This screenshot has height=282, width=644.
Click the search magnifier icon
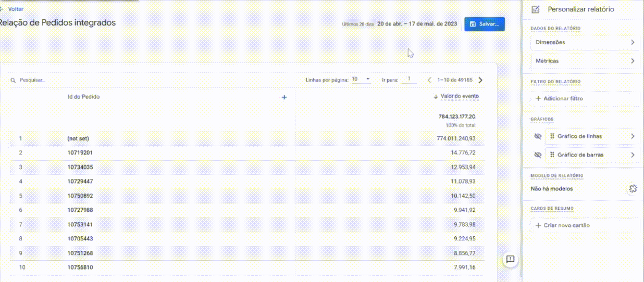pyautogui.click(x=14, y=81)
